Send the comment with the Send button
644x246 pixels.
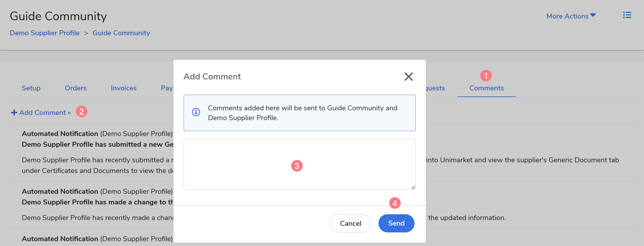point(396,223)
